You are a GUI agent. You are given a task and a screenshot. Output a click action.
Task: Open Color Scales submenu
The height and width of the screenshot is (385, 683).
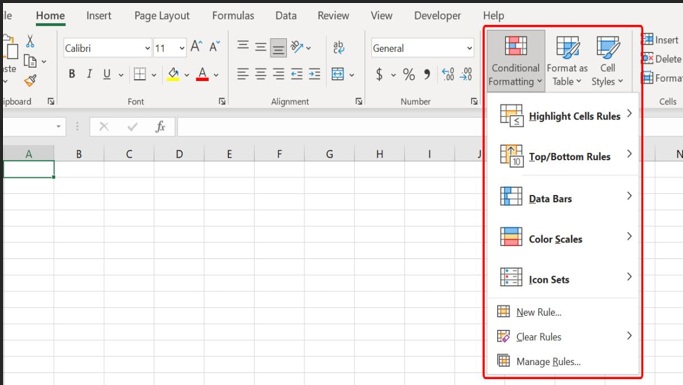pos(564,237)
